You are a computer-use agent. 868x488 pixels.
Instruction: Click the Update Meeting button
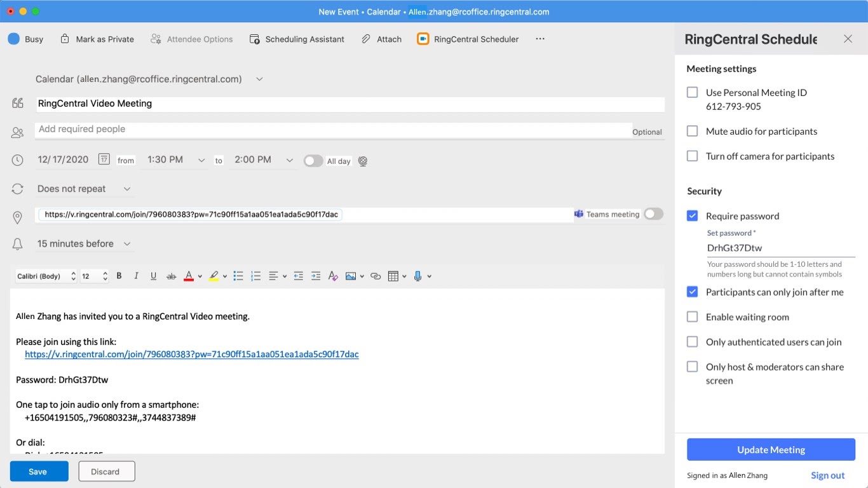[770, 449]
